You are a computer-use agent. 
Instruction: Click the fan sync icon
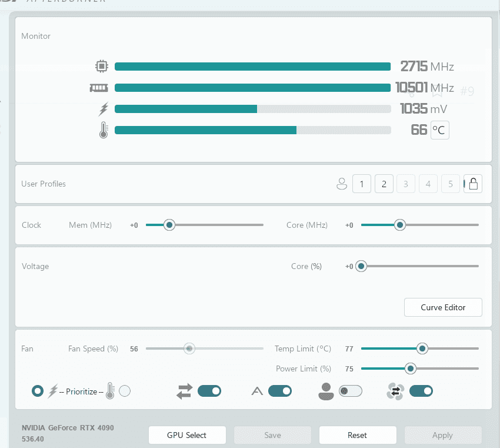(395, 391)
